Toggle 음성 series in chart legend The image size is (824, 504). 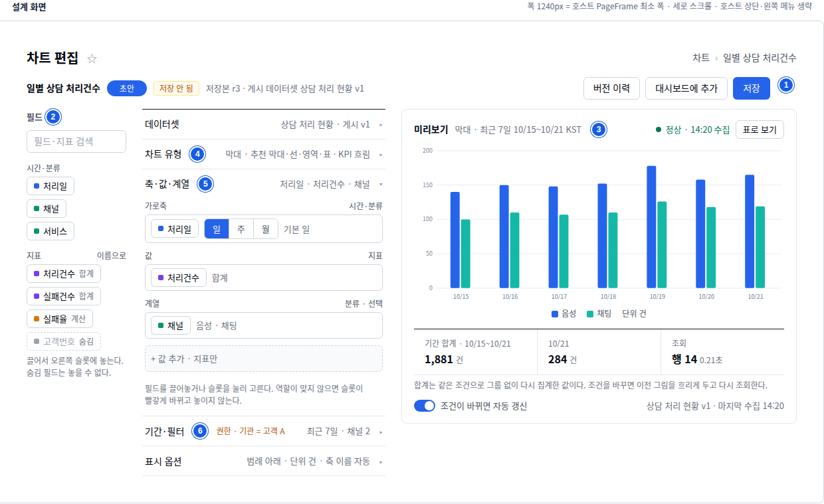(564, 313)
